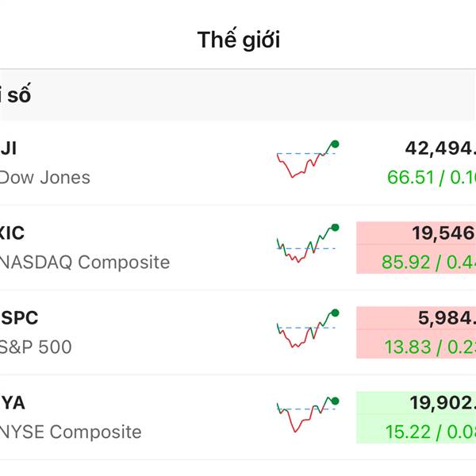
Task: Click the SPC ticker symbol
Action: (x=19, y=318)
